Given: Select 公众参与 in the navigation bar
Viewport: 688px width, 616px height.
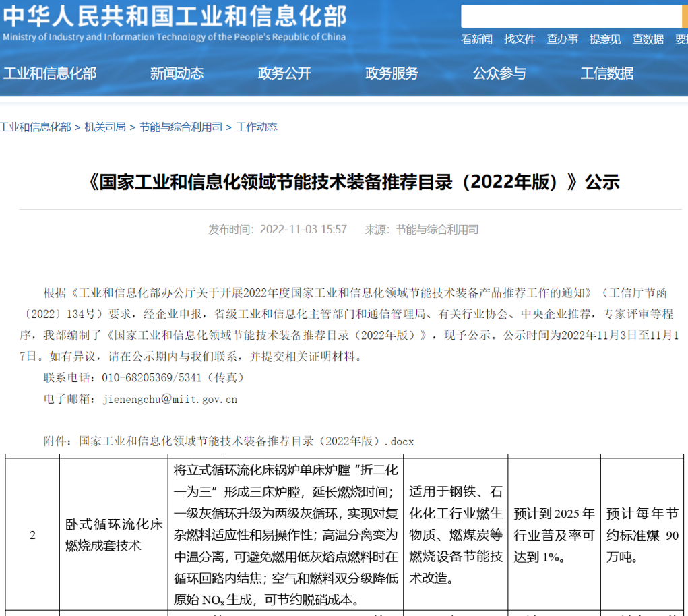Looking at the screenshot, I should [499, 73].
